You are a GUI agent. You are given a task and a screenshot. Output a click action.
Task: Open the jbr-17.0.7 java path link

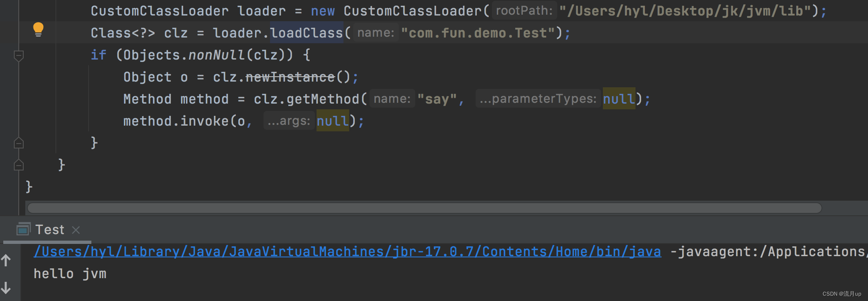coord(347,252)
